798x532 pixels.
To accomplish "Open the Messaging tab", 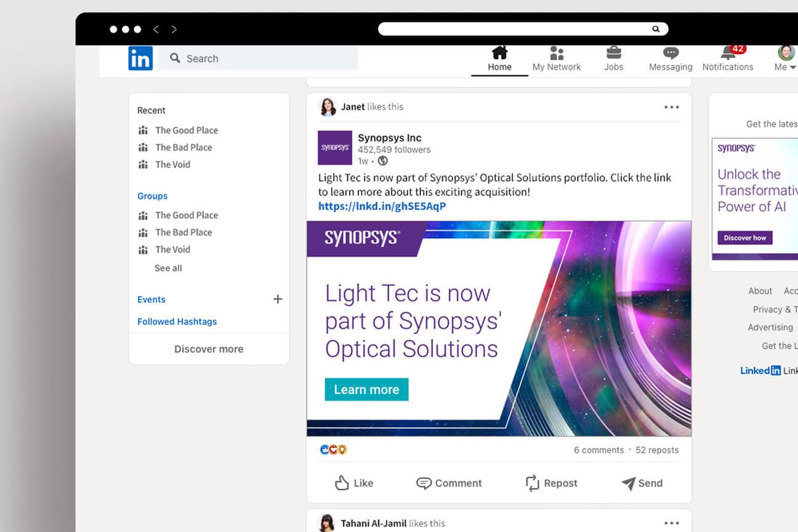I will [x=671, y=60].
